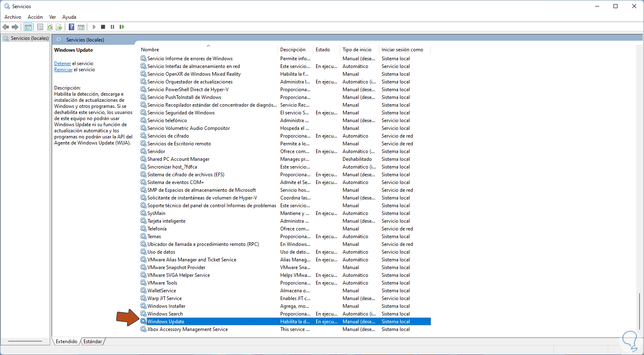Viewport: 644px width, 355px height.
Task: Click the gear icon of Xbox Accessory Management Service
Action: coord(143,329)
